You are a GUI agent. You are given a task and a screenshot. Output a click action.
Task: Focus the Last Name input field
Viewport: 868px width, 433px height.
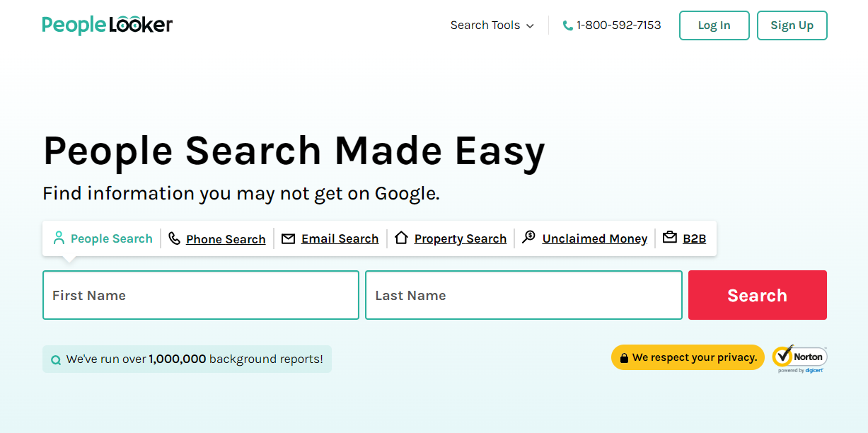coord(523,295)
